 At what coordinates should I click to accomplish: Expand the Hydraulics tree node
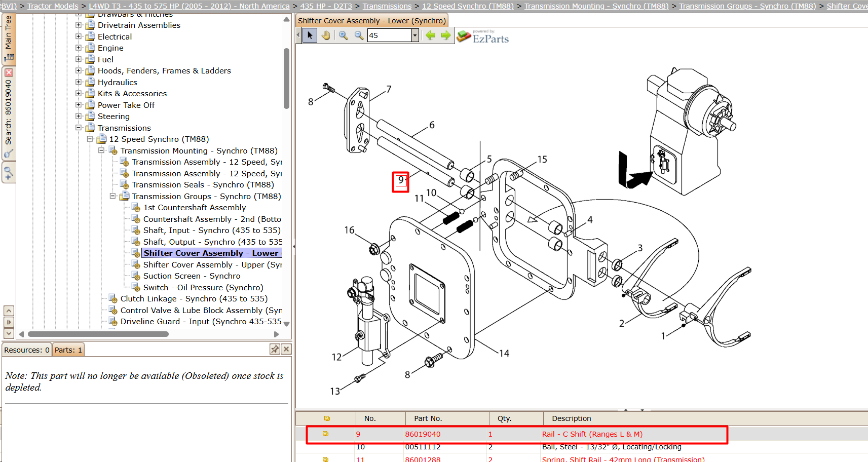79,82
